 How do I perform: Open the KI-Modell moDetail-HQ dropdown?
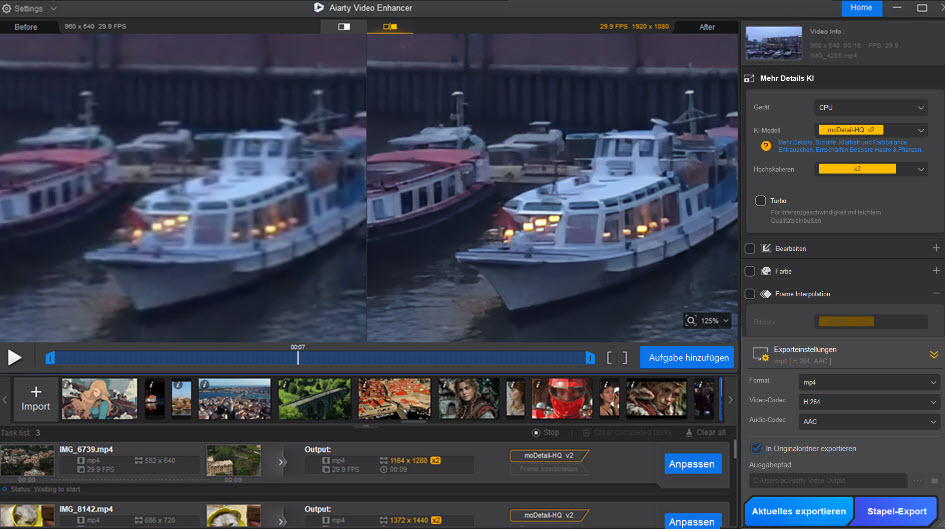click(871, 130)
